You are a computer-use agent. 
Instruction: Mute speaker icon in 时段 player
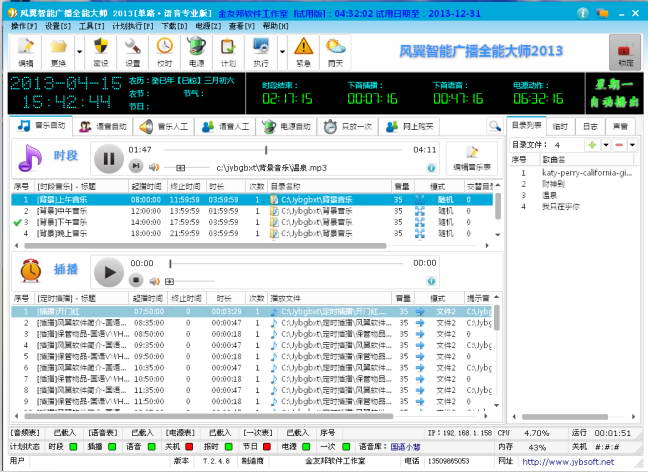[154, 167]
